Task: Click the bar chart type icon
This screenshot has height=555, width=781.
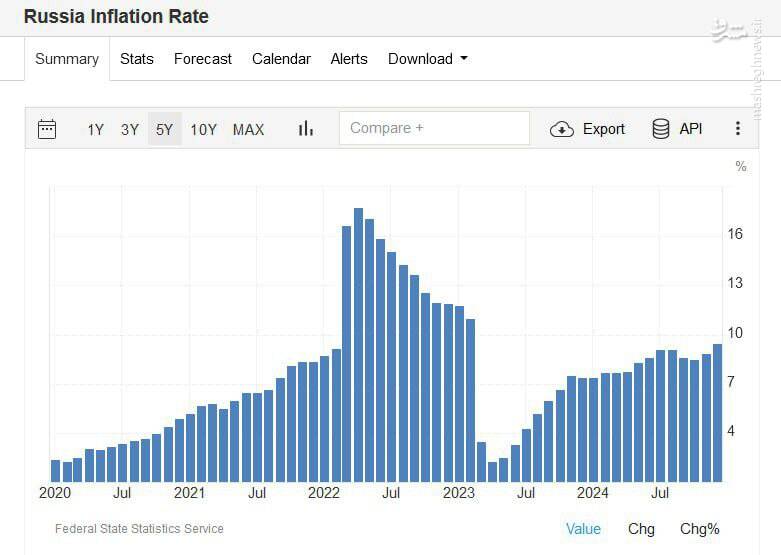Action: pyautogui.click(x=306, y=129)
